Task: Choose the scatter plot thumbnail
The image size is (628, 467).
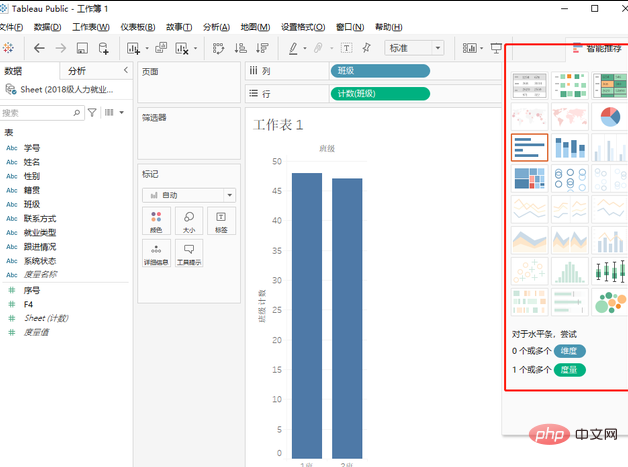Action: (529, 271)
